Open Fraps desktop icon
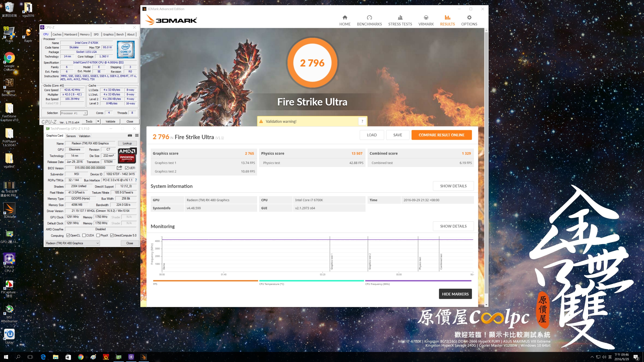This screenshot has width=644, height=362. (9, 35)
